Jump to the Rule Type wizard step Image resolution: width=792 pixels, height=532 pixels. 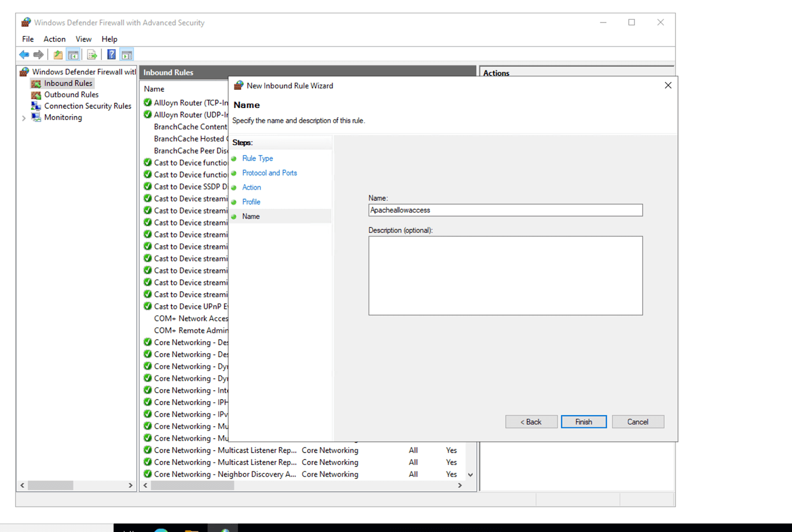tap(257, 158)
